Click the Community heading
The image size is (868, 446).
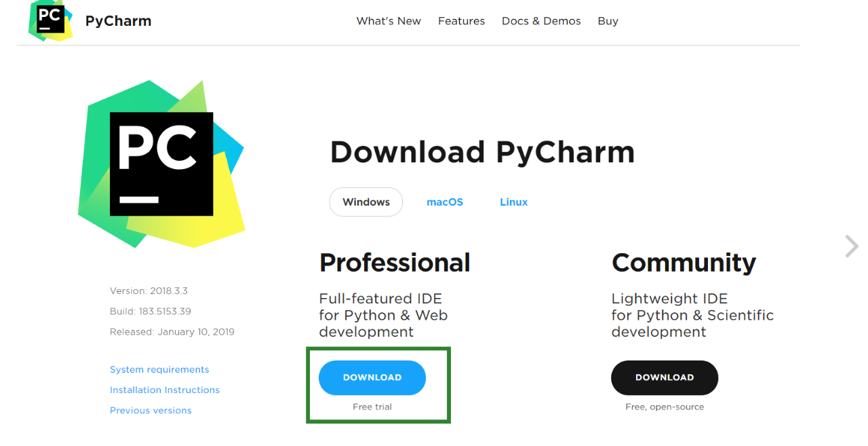(x=684, y=263)
